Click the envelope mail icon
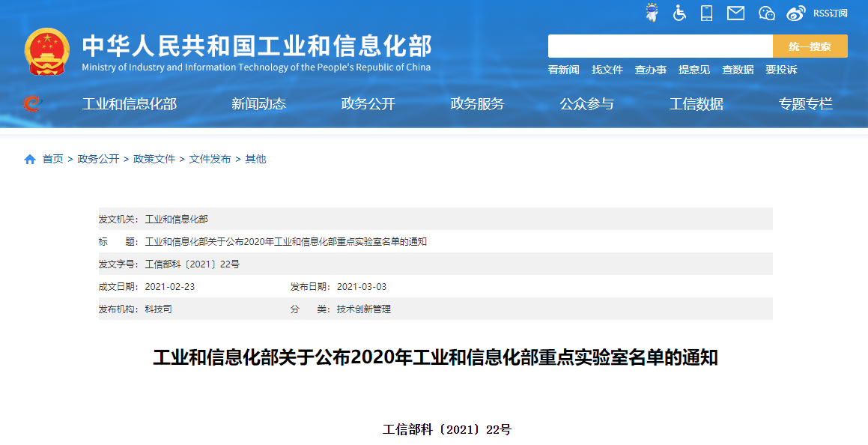This screenshot has height=445, width=868. click(735, 13)
